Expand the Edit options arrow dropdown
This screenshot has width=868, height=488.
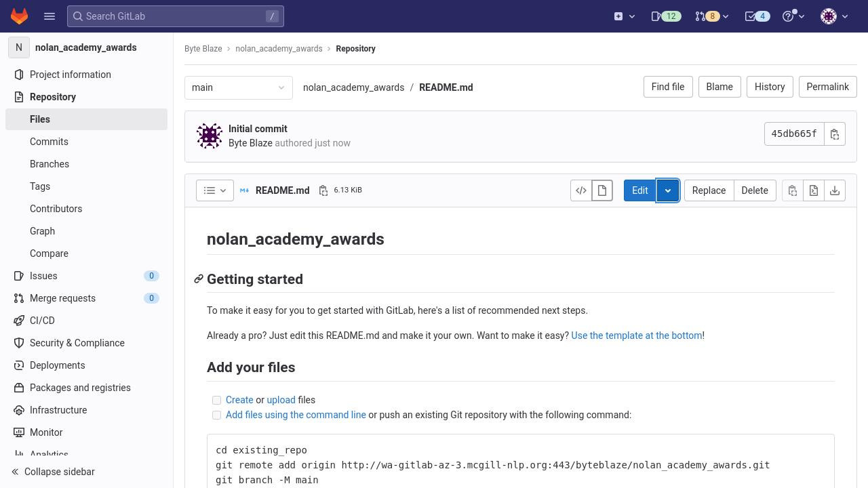tap(668, 190)
